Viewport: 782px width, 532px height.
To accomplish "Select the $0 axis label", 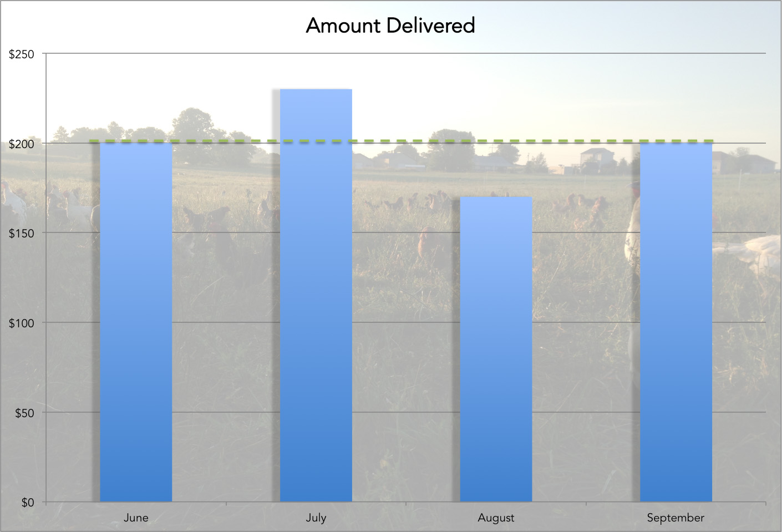I will click(28, 503).
